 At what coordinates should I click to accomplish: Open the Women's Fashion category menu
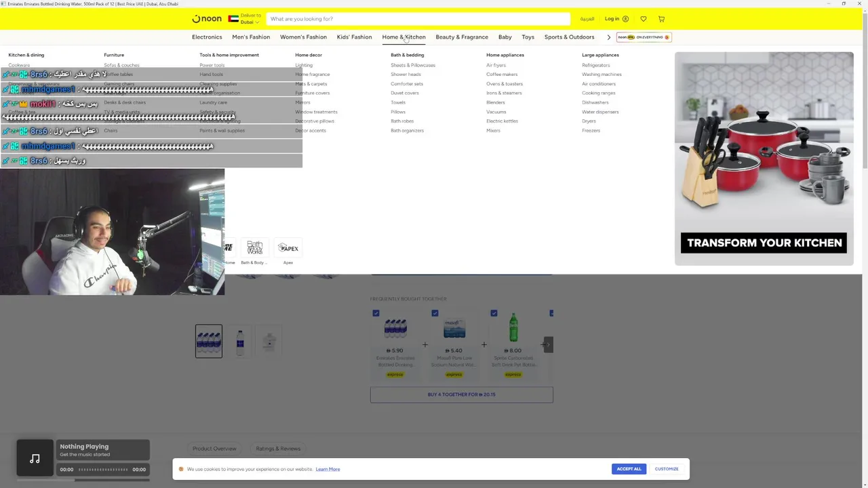303,37
